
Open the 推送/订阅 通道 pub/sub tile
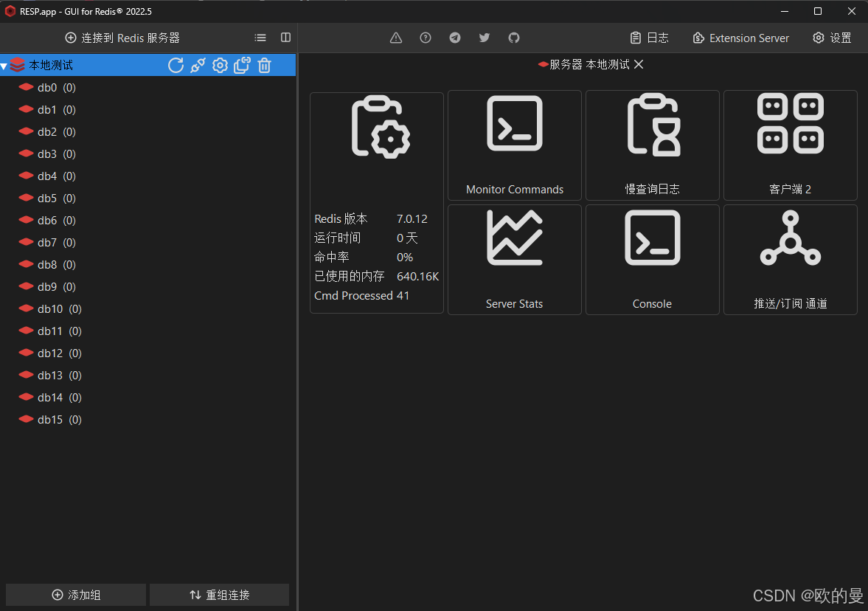(791, 260)
